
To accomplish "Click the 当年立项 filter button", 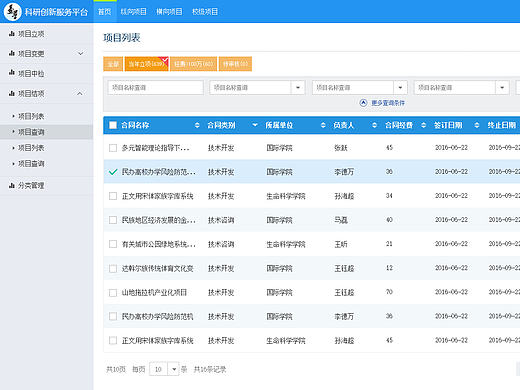I will 146,64.
